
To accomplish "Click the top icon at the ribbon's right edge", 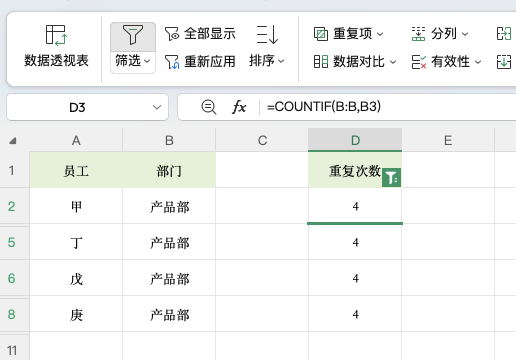I will point(504,34).
